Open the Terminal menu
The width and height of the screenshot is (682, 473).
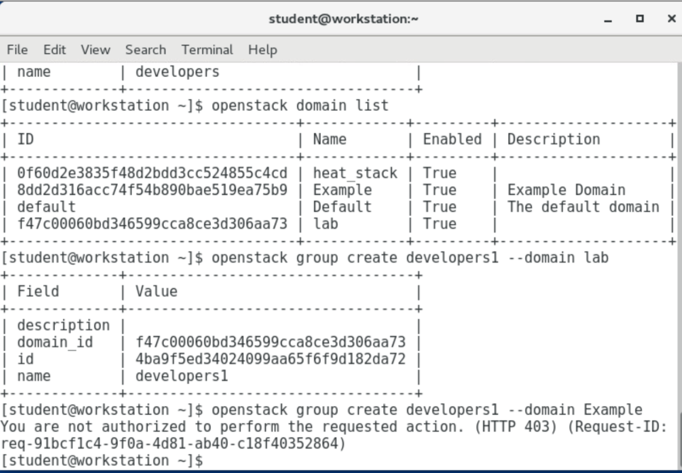point(207,49)
